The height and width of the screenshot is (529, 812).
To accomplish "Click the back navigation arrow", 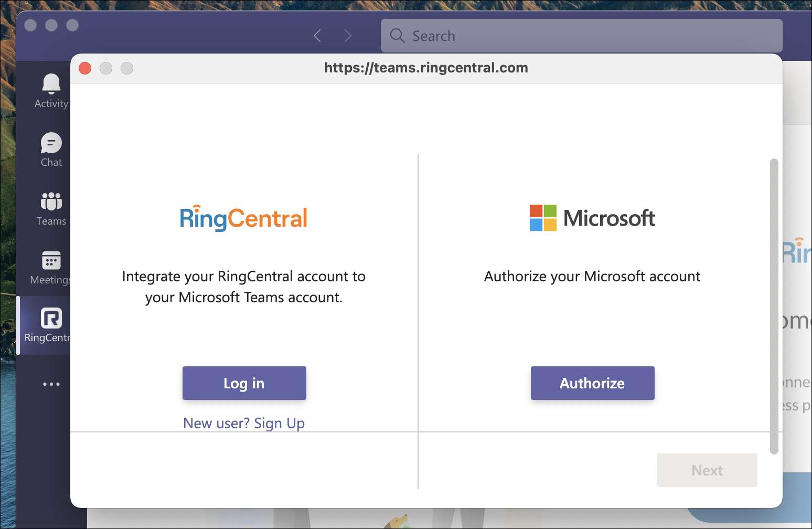I will (x=317, y=36).
